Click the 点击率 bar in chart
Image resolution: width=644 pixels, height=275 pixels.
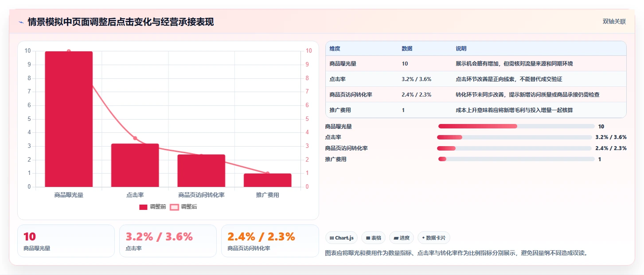135,165
